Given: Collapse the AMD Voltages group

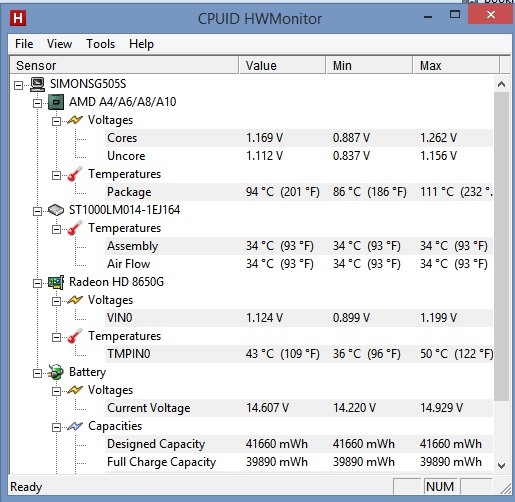Looking at the screenshot, I should [x=56, y=121].
